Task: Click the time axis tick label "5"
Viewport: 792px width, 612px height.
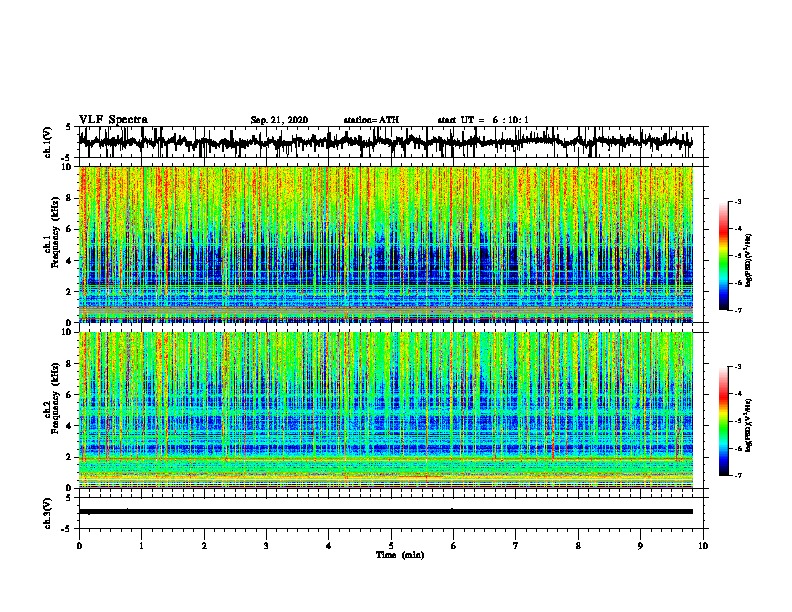Action: click(x=391, y=546)
